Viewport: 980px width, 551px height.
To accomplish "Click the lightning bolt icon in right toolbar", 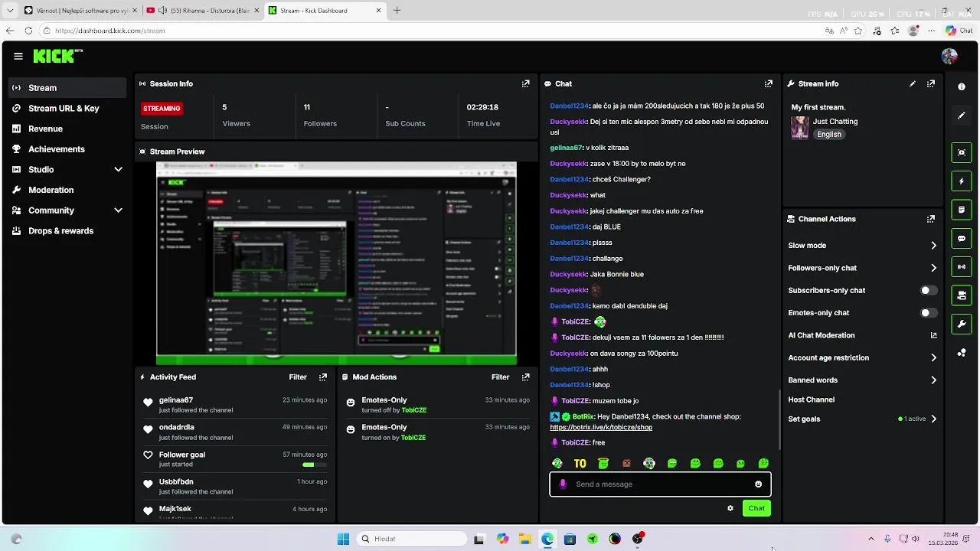I will [x=962, y=181].
